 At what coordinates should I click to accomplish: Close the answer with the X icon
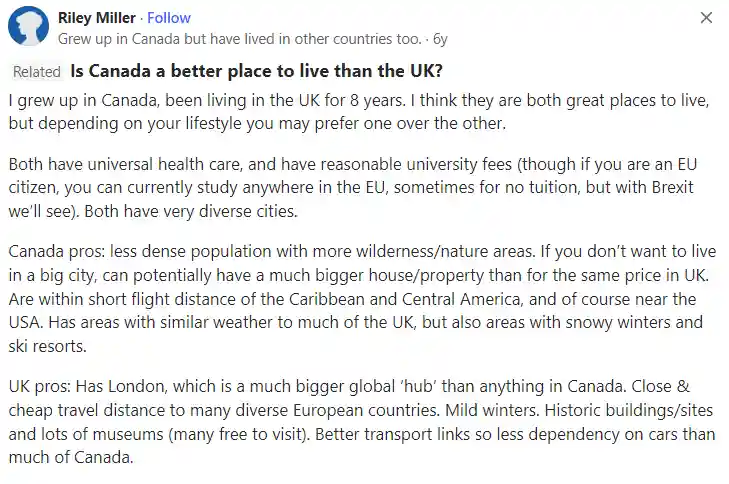[x=706, y=18]
